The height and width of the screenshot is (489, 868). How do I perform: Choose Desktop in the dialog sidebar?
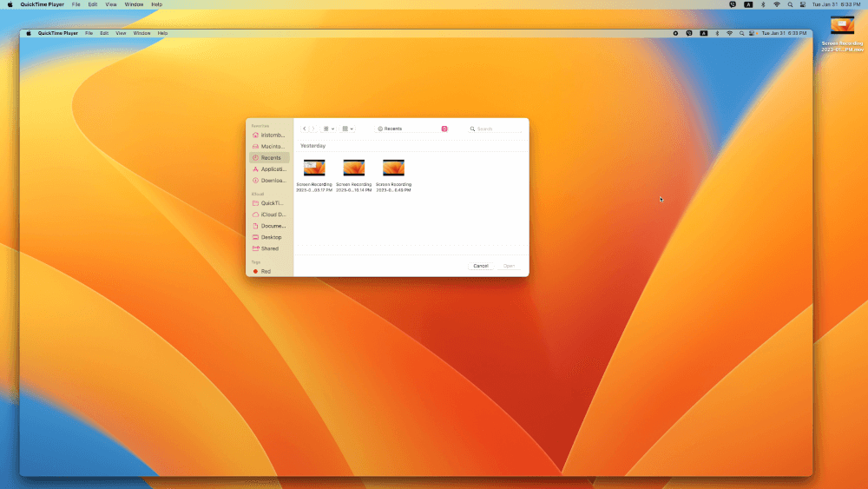point(269,237)
